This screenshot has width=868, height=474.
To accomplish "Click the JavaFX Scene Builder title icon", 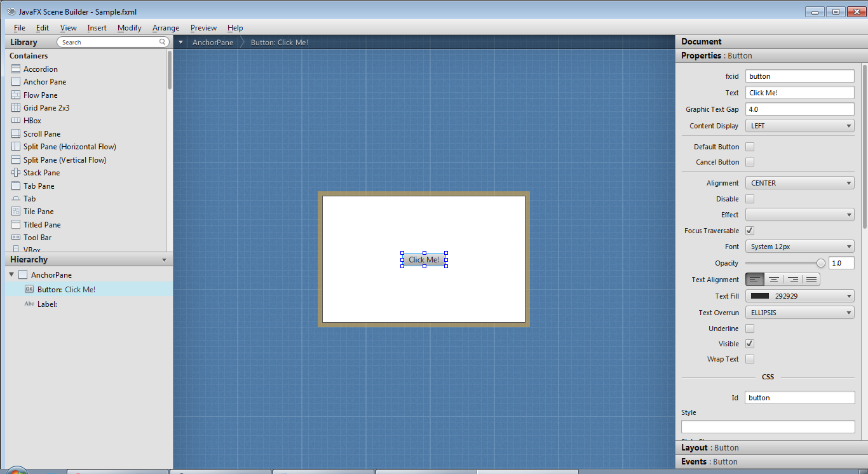I will point(11,11).
